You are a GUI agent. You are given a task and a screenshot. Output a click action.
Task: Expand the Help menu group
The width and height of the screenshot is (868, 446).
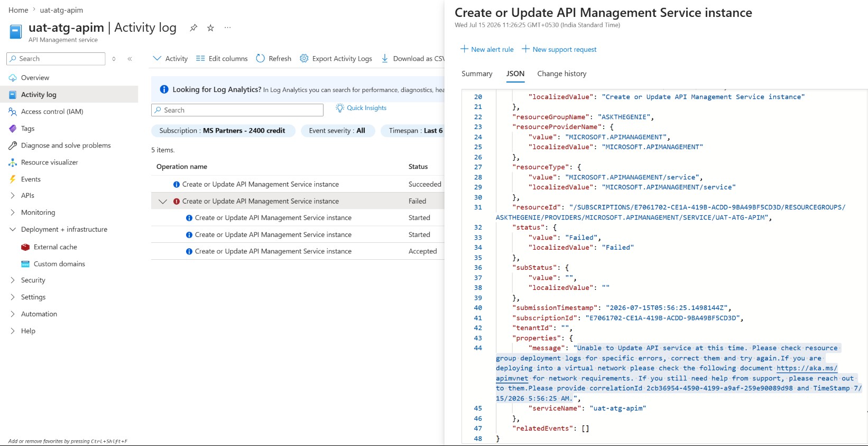[x=13, y=331]
